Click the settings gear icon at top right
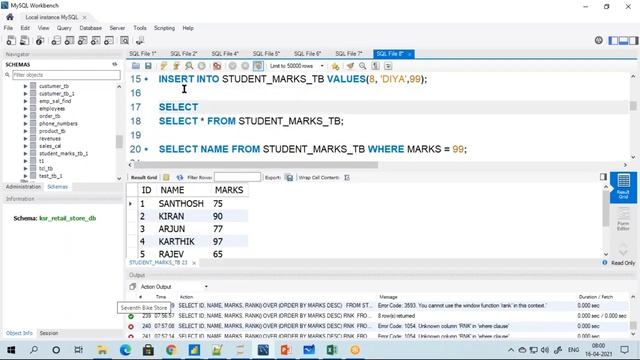640x360 pixels. click(598, 40)
